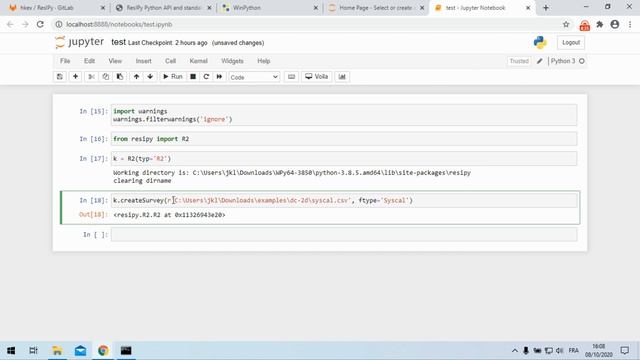Show hidden system tray icons
Viewport: 640px width, 360px height.
[x=515, y=351]
